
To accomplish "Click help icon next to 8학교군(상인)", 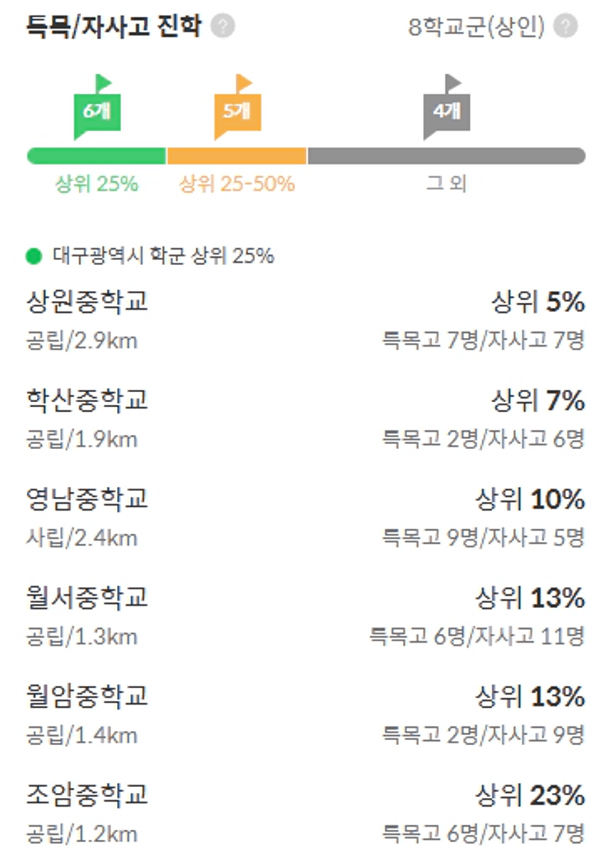I will coord(565,27).
